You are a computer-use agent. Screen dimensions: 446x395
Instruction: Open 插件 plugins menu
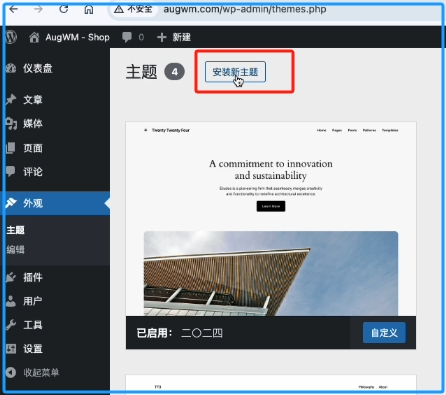click(33, 277)
